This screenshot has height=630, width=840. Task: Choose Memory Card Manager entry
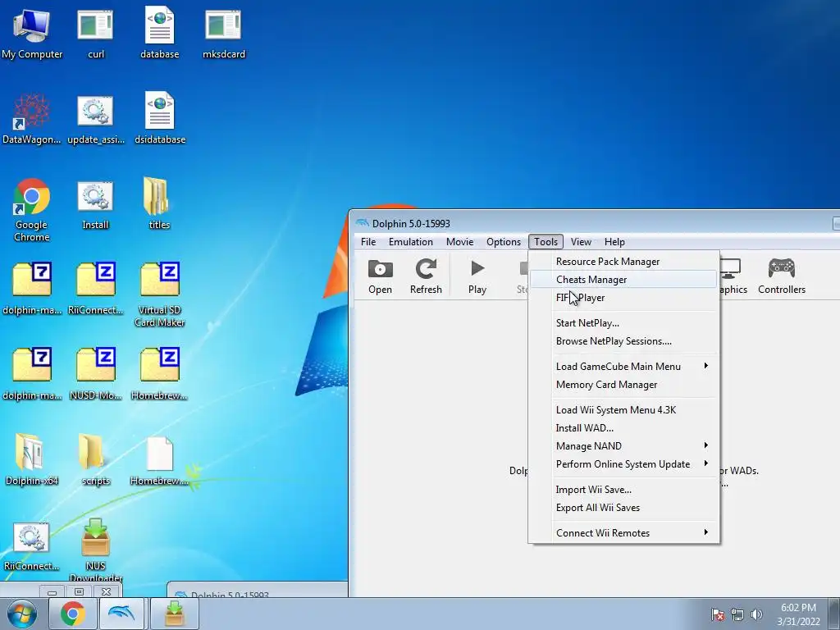623,385
